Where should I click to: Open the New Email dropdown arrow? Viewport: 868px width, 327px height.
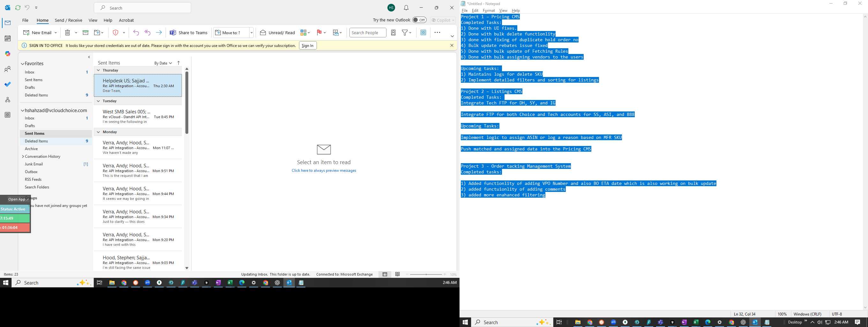[x=56, y=33]
